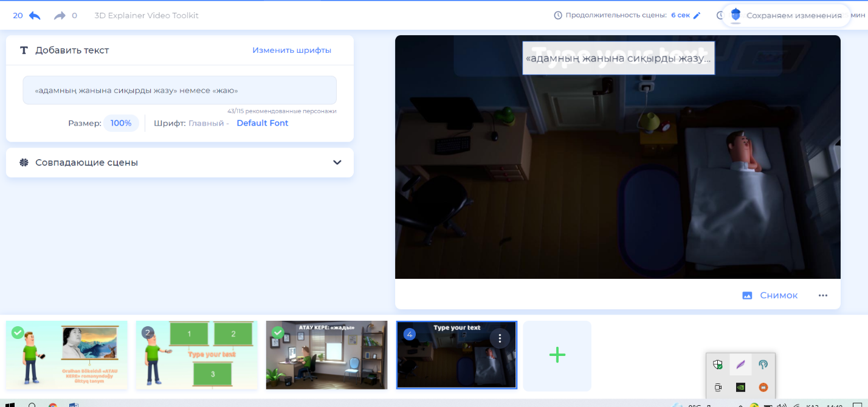The image size is (868, 407).
Task: Open the teal headset tray icon
Action: [x=763, y=364]
